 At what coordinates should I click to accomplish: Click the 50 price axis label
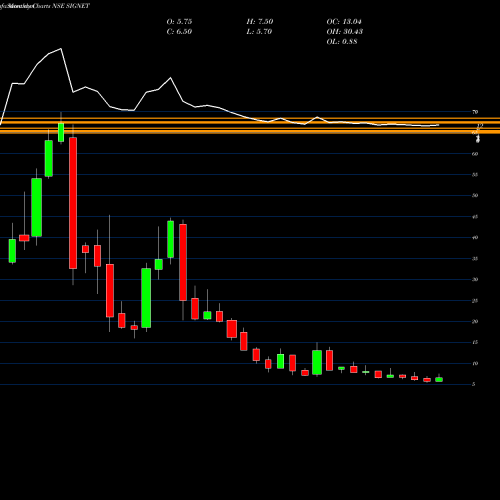pos(475,195)
